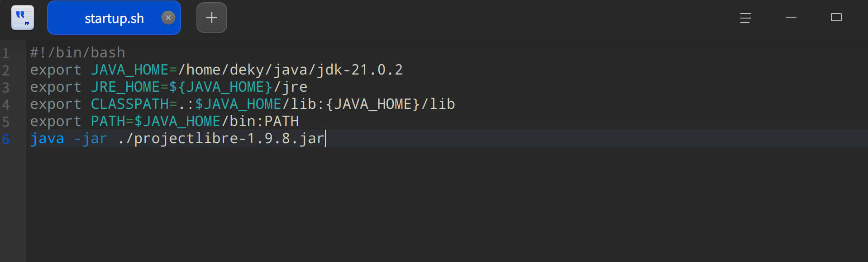The width and height of the screenshot is (868, 262).
Task: Open the hamburger main menu
Action: [x=745, y=18]
